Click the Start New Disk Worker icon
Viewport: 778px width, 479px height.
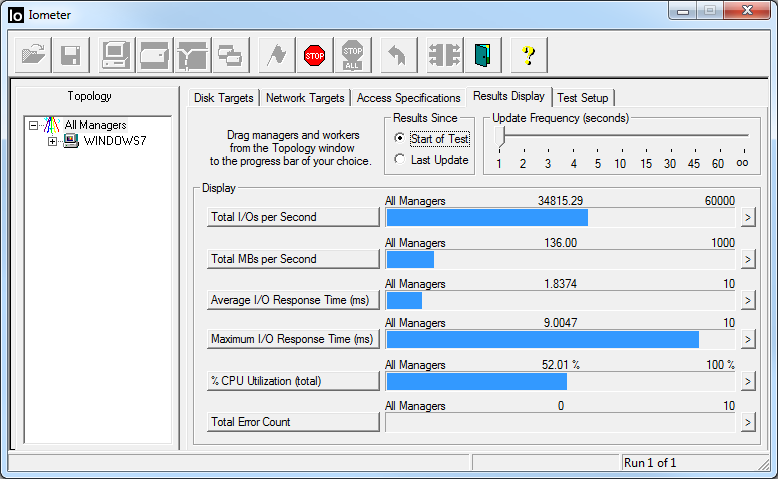(155, 55)
